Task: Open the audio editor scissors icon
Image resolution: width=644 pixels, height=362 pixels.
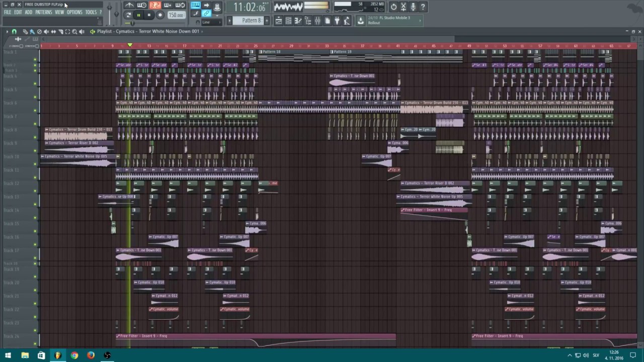Action: pos(404,7)
